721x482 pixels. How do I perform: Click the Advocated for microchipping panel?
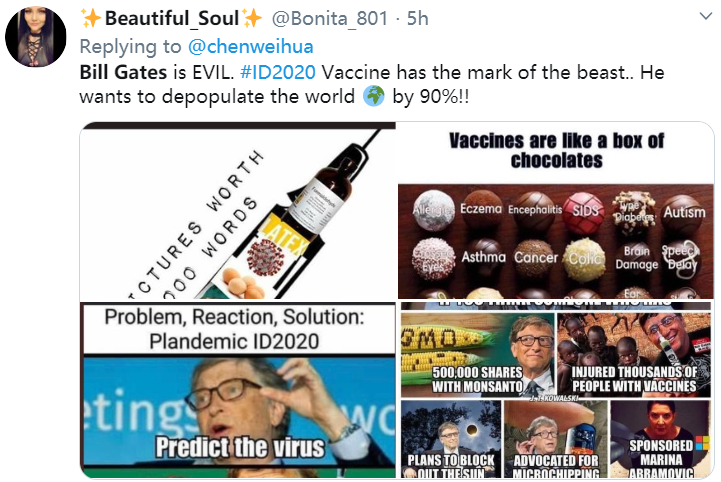(555, 439)
